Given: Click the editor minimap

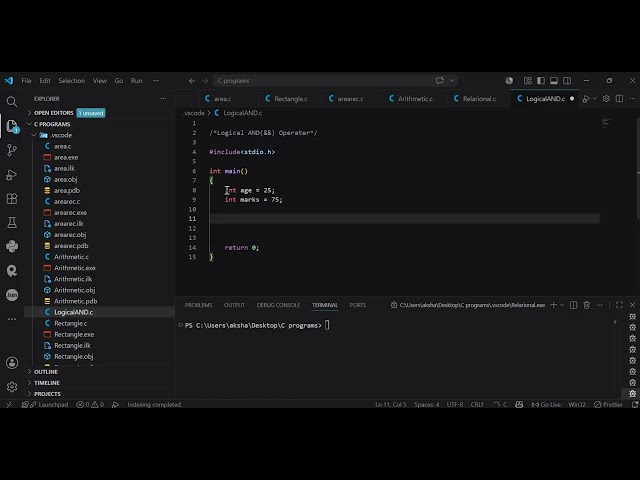Looking at the screenshot, I should click(606, 122).
